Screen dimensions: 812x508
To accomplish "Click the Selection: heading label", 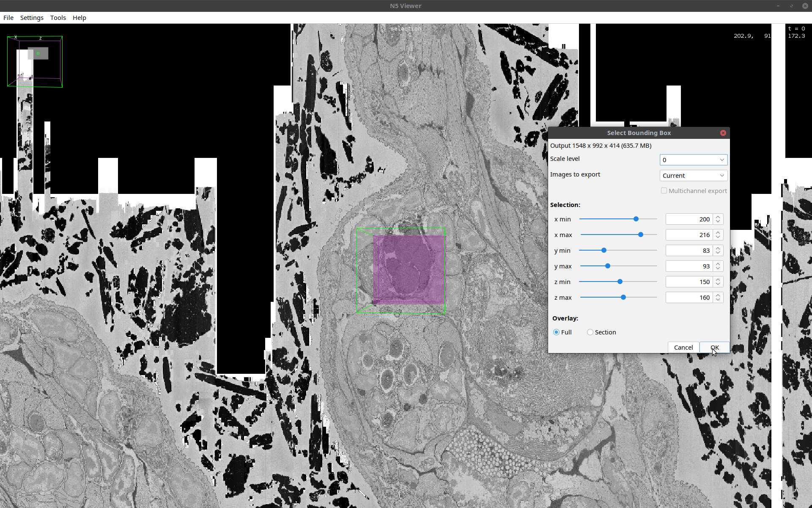I will [x=565, y=205].
